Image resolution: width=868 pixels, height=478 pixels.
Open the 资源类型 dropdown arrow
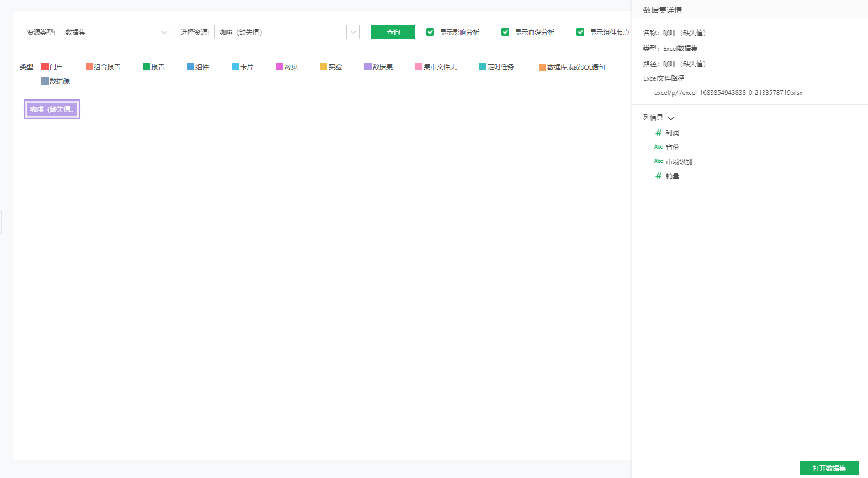(165, 32)
